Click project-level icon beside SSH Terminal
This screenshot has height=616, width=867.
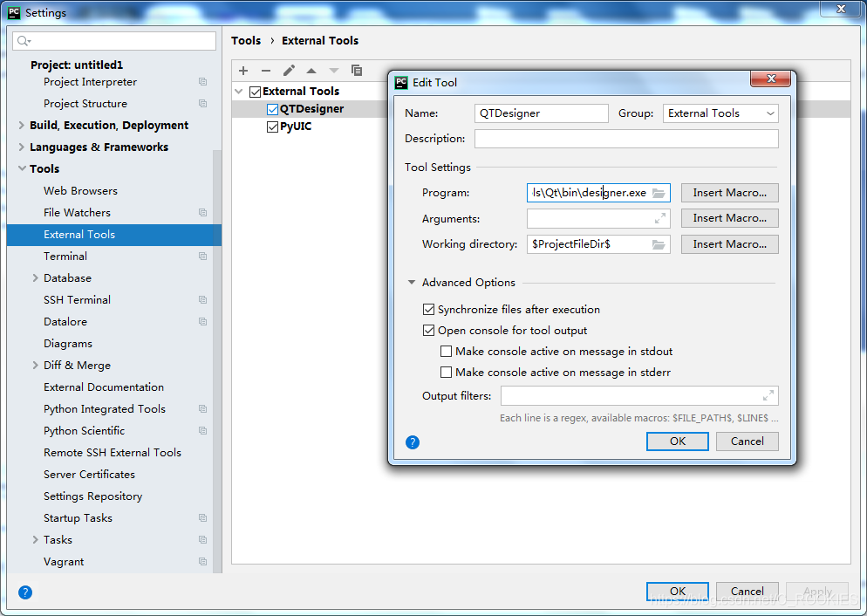[x=203, y=300]
